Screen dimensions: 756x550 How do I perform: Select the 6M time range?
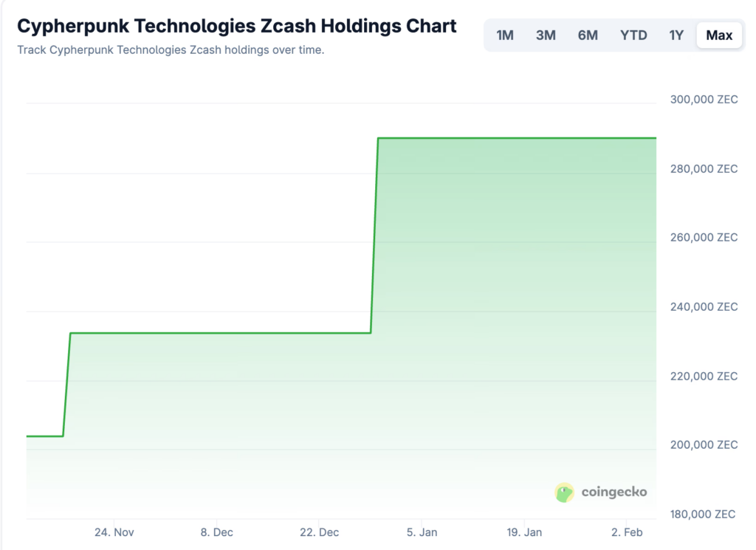[588, 35]
